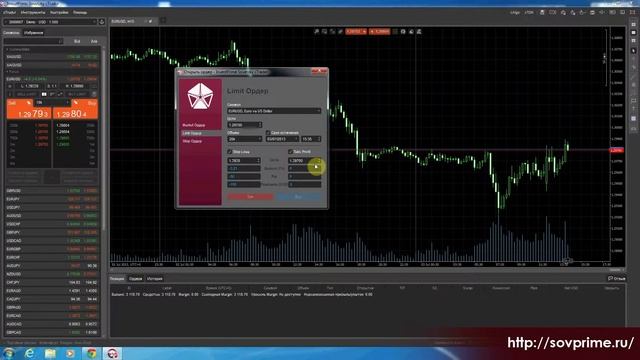The width and height of the screenshot is (640, 360).
Task: Click the cTrader icon in the taskbar
Action: (x=112, y=353)
